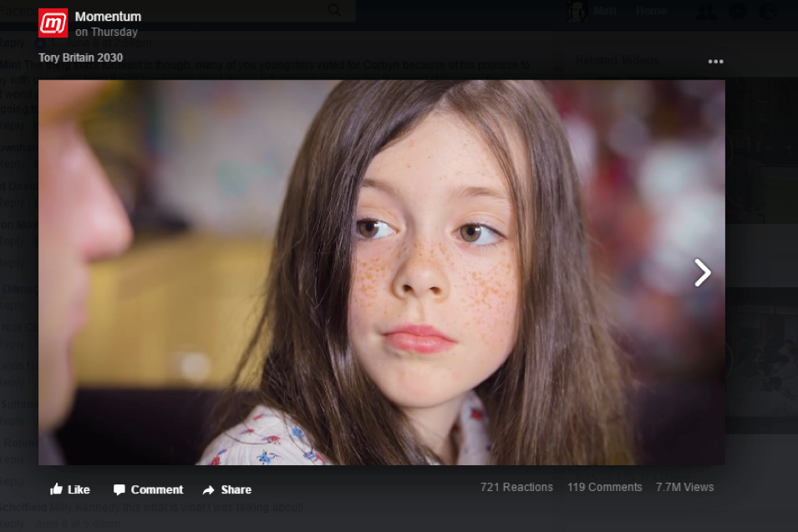Open the friend requests icon
The width and height of the screenshot is (798, 532).
pyautogui.click(x=704, y=11)
